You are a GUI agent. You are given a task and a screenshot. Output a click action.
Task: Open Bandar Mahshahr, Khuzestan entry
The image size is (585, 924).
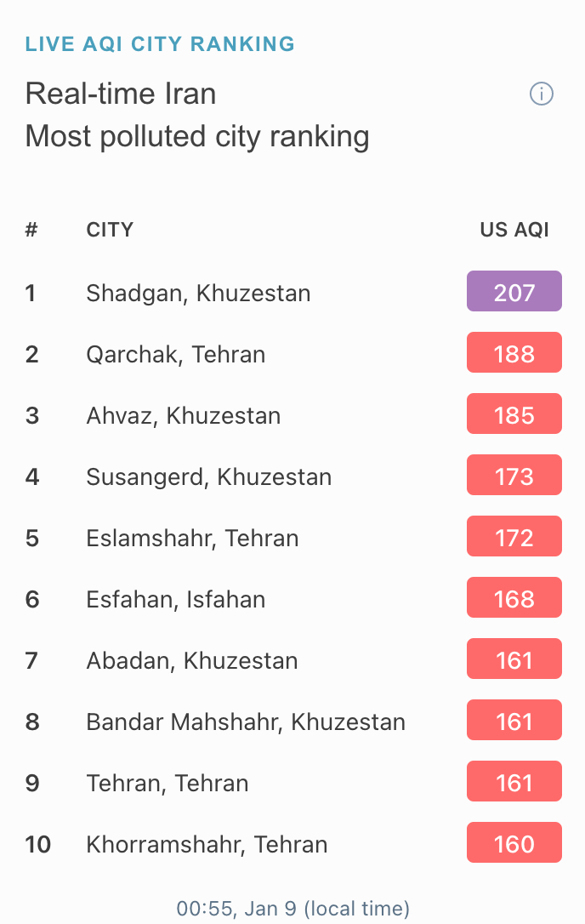[246, 722]
